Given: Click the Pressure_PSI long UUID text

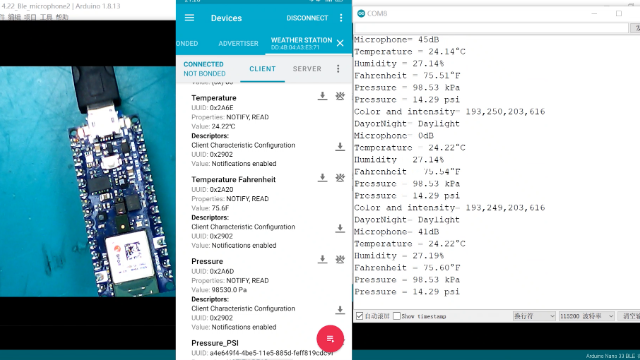Looking at the screenshot, I should pos(262,353).
